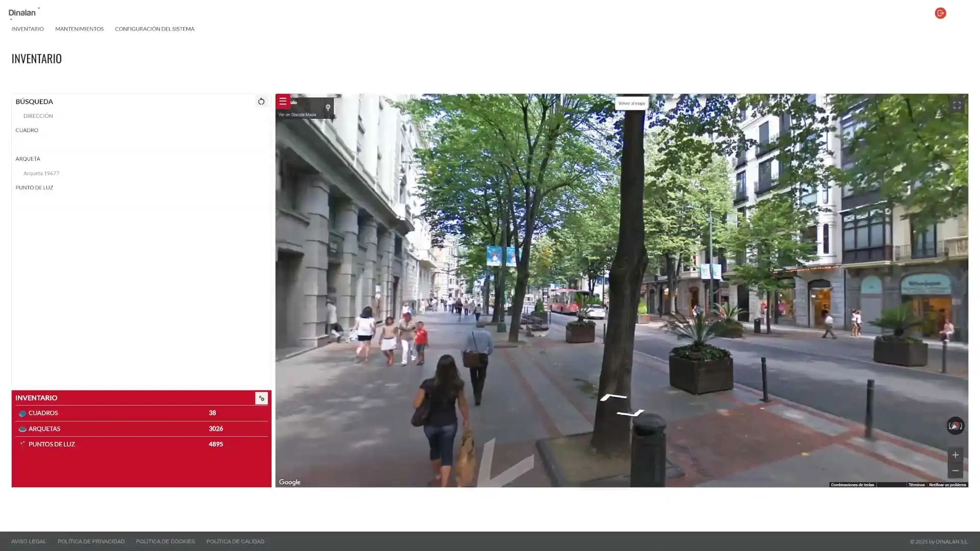This screenshot has height=551, width=980.
Task: Open the Inventario menu item
Action: [28, 29]
